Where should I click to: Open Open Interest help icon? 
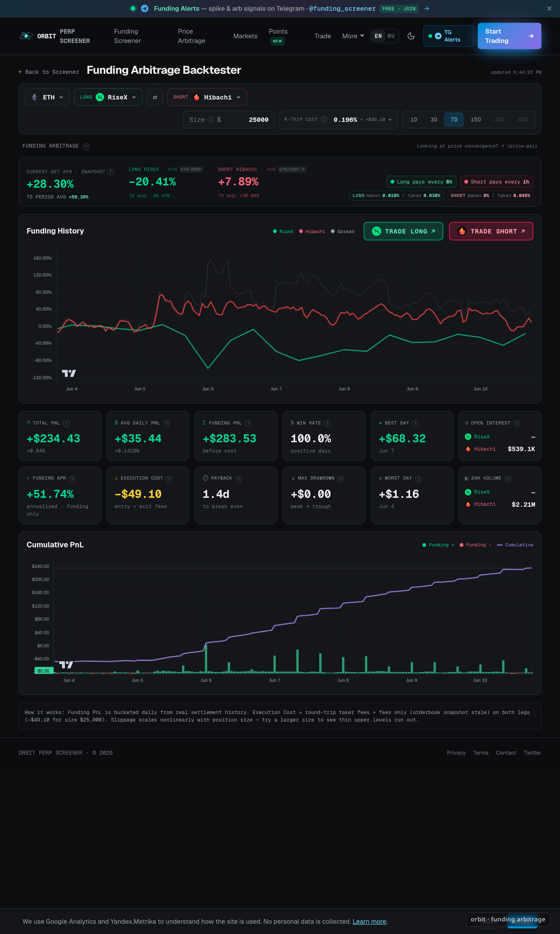[517, 424]
